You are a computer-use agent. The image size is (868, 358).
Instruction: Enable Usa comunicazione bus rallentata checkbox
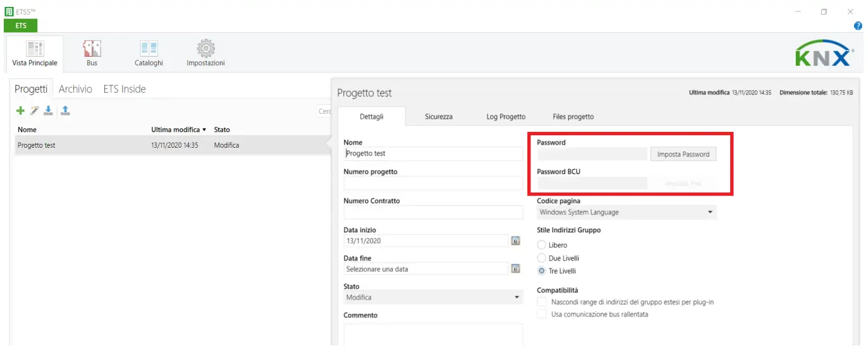point(541,314)
